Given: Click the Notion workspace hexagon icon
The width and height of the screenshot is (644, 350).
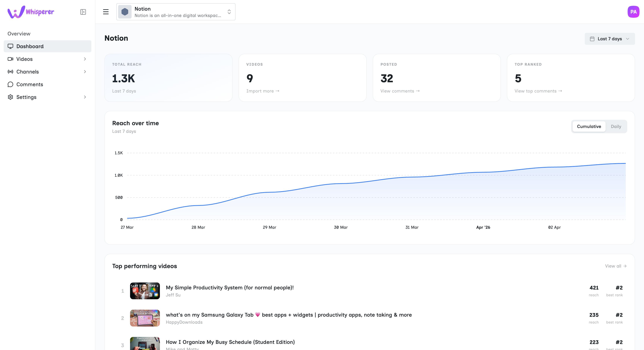Looking at the screenshot, I should (125, 12).
